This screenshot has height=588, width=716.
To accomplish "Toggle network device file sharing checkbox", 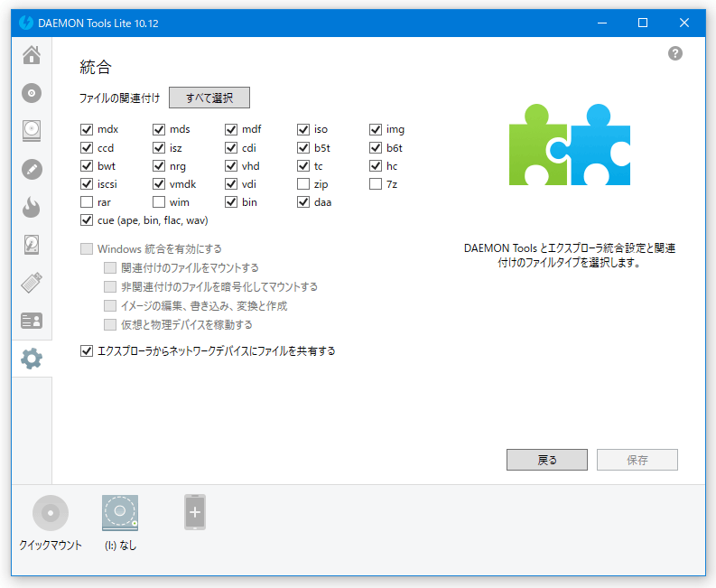I will click(87, 350).
